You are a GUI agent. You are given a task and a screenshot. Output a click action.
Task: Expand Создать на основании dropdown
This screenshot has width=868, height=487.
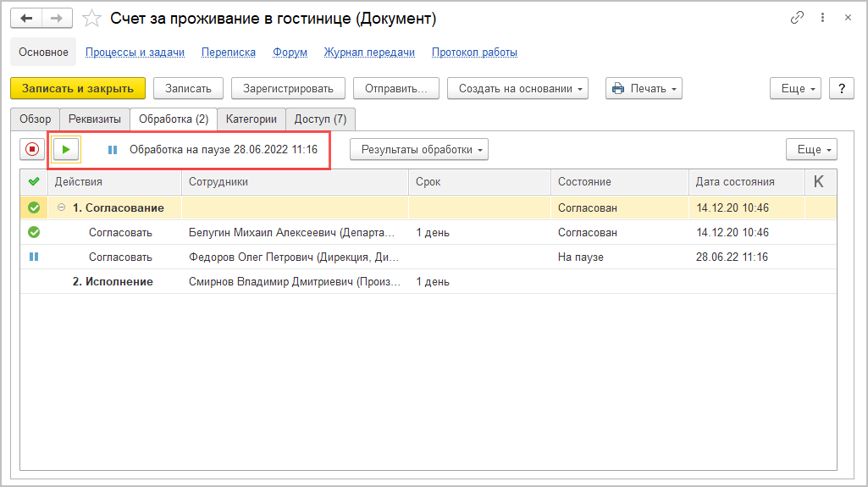pyautogui.click(x=517, y=88)
